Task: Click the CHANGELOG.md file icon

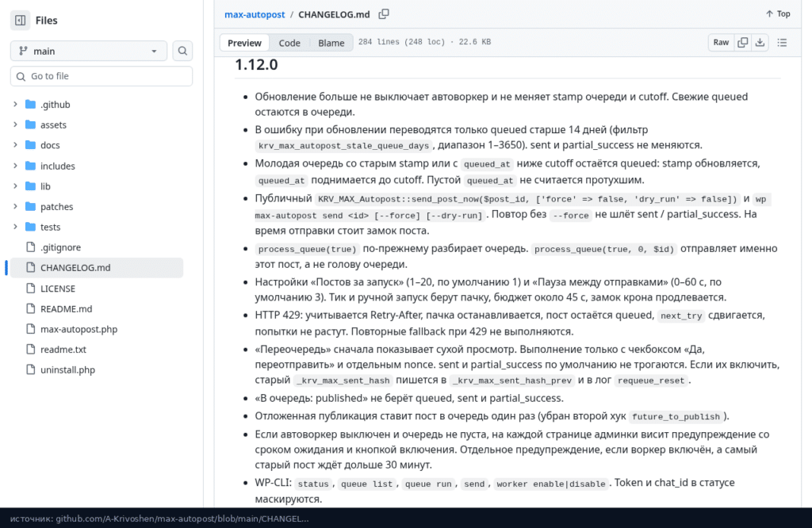Action: [x=31, y=267]
